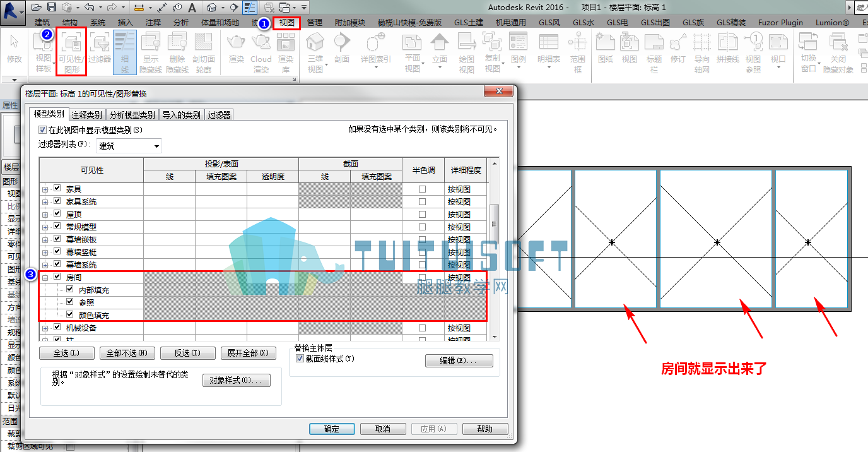The image size is (868, 452).
Task: Click the 修改 (Modify) arrow tool
Action: click(14, 49)
